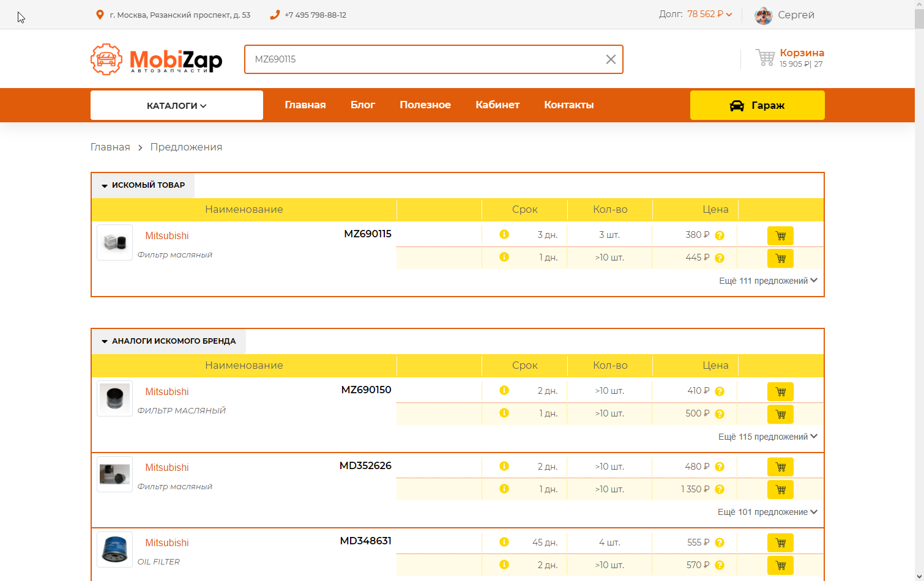Viewport: 924px width, 581px height.
Task: Show price help for 1 350 ₽
Action: tap(720, 489)
